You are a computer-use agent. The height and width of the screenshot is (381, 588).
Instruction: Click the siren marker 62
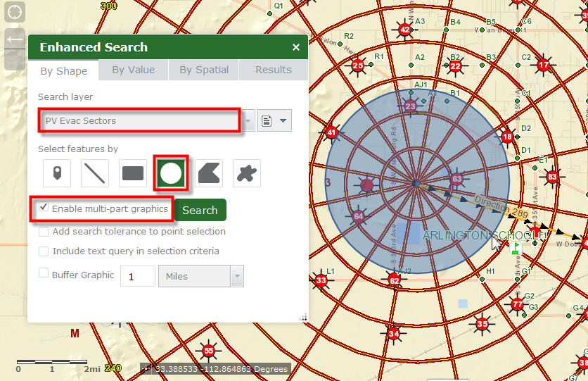[394, 280]
